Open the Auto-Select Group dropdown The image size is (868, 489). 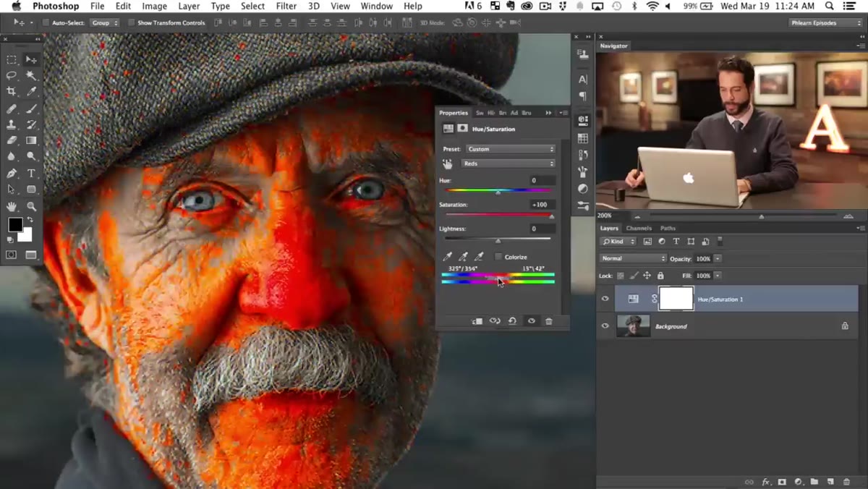[105, 22]
